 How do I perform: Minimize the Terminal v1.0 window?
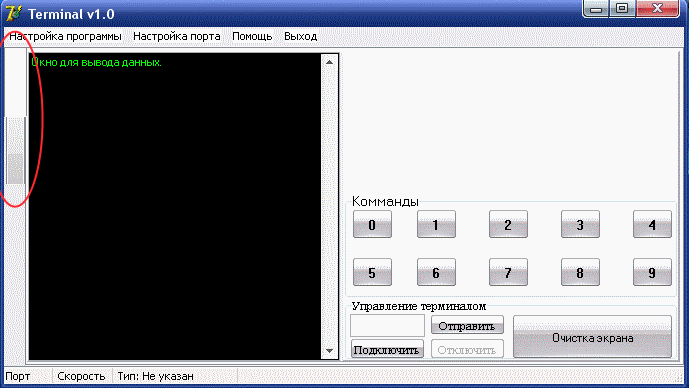pos(596,9)
